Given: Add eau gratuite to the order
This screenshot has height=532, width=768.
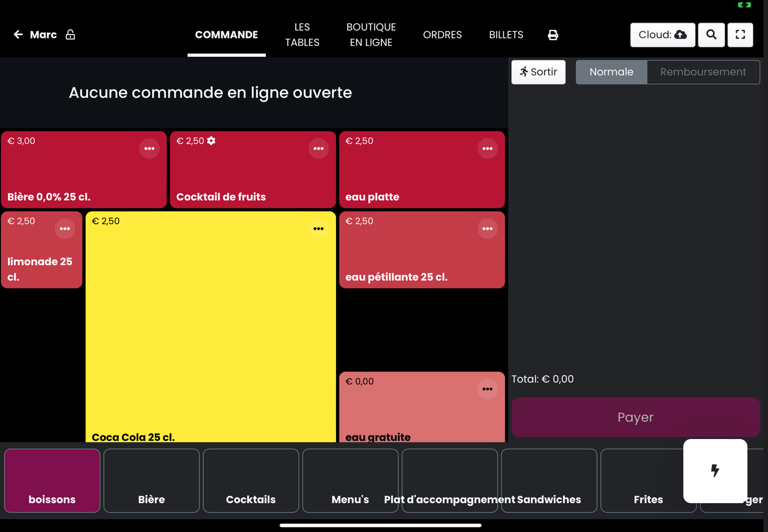Looking at the screenshot, I should click(422, 407).
